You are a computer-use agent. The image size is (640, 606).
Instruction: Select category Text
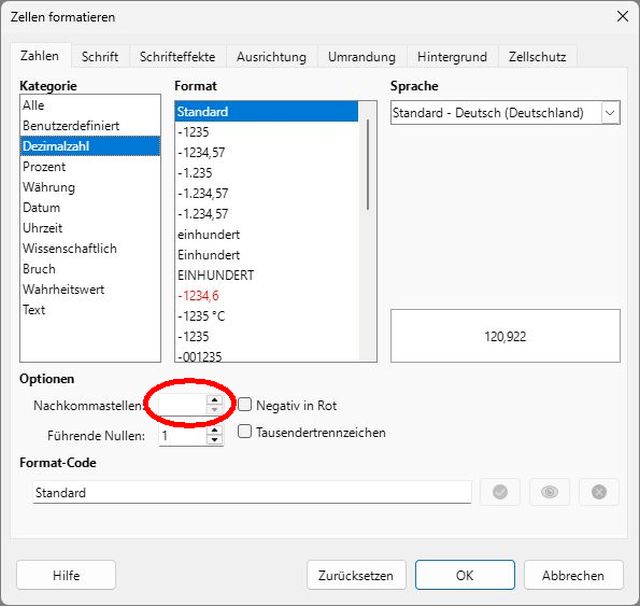pyautogui.click(x=90, y=309)
